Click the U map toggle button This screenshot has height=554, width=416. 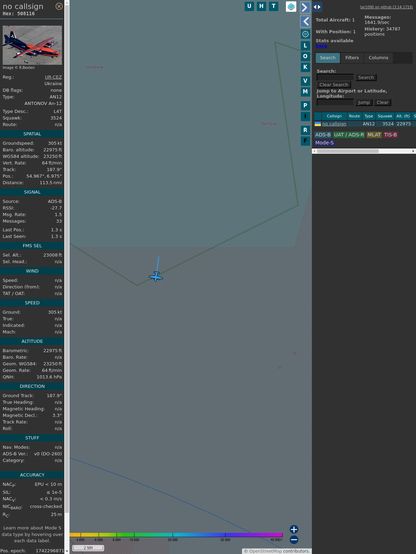click(x=249, y=6)
